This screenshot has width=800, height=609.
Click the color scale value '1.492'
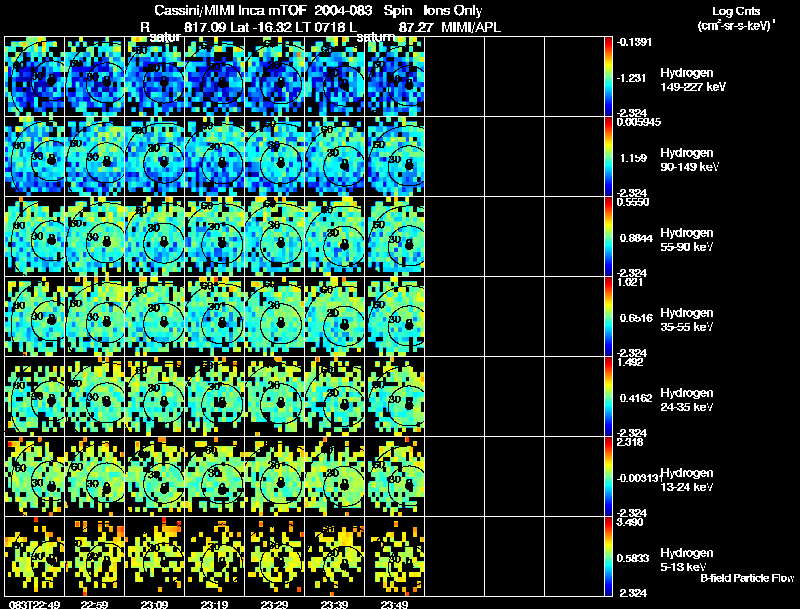pos(630,362)
